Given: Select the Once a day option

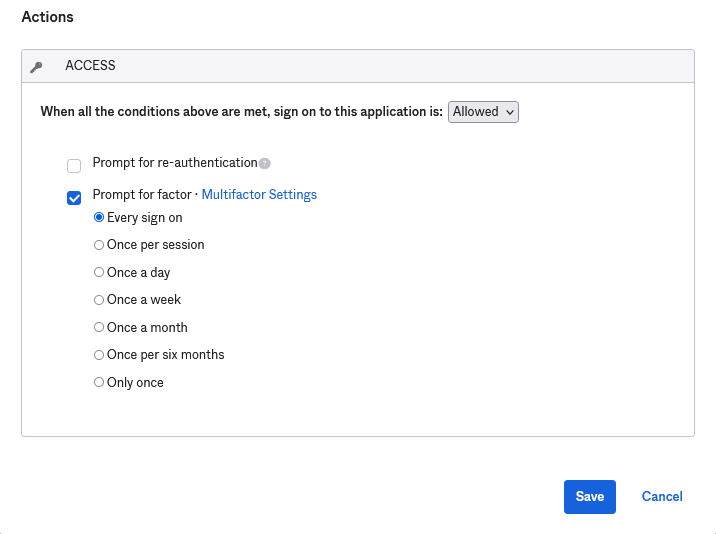Looking at the screenshot, I should click(99, 272).
